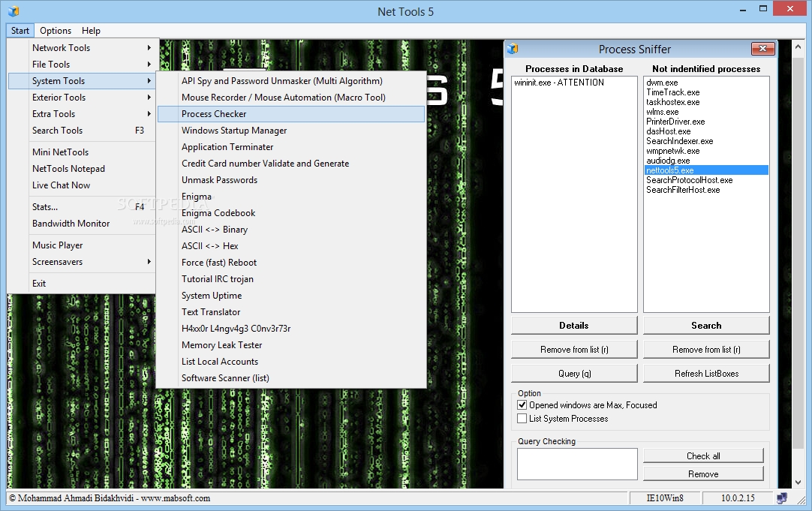Open List Local Accounts
Image resolution: width=812 pixels, height=511 pixels.
coord(291,362)
